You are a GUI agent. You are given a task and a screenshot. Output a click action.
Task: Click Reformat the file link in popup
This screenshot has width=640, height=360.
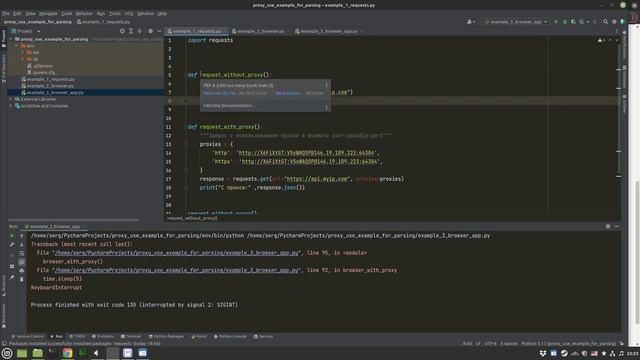pos(219,93)
